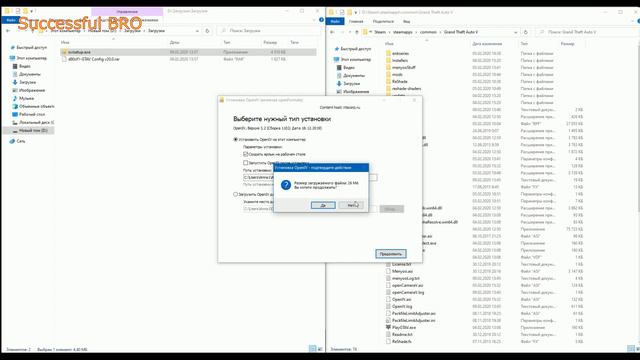Select the install OpenIV on this computer radio
The width and height of the screenshot is (640, 360).
point(236,140)
